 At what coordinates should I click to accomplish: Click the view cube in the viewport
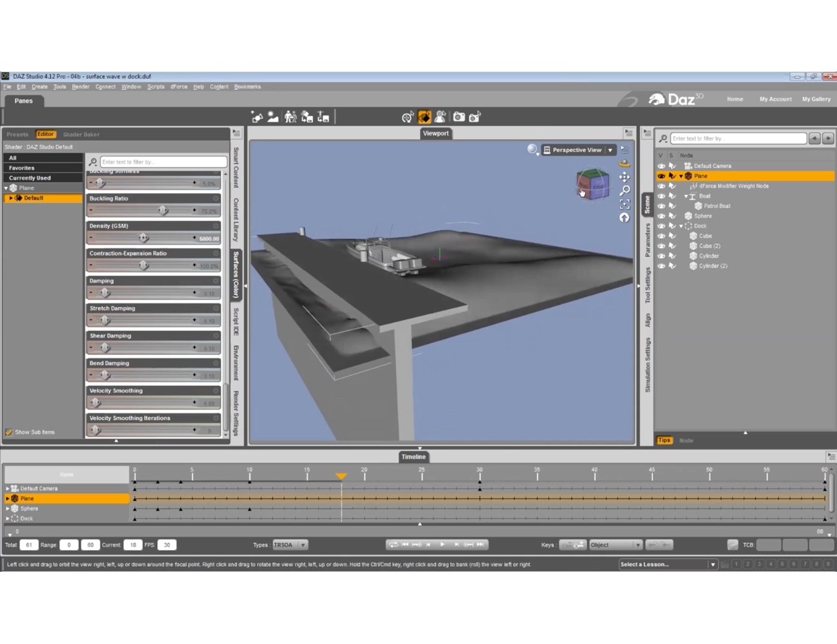click(x=592, y=185)
